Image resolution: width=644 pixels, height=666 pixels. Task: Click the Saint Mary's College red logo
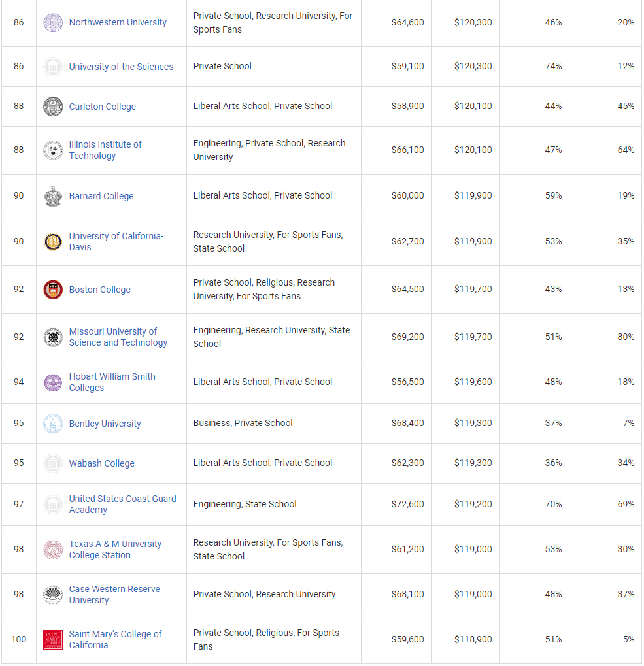pos(53,640)
